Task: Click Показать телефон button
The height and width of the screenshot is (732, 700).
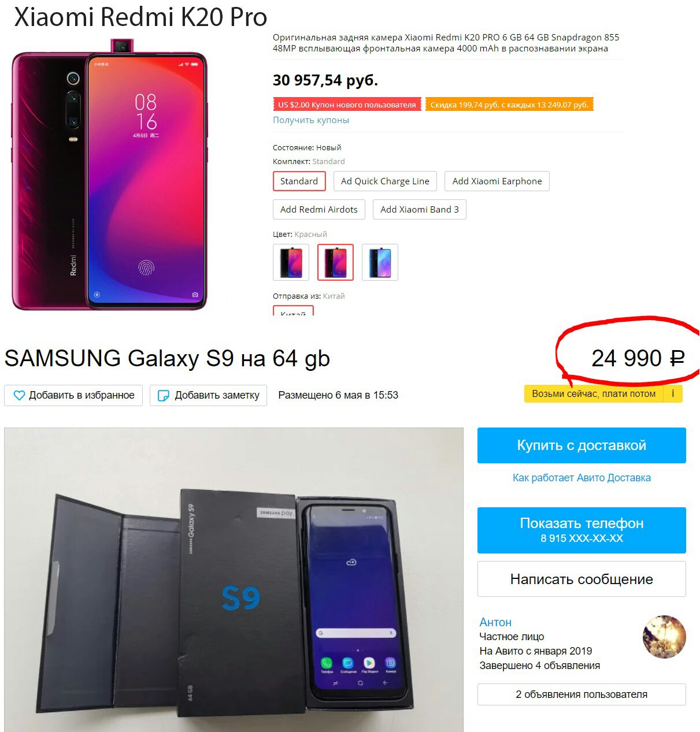Action: pyautogui.click(x=582, y=530)
